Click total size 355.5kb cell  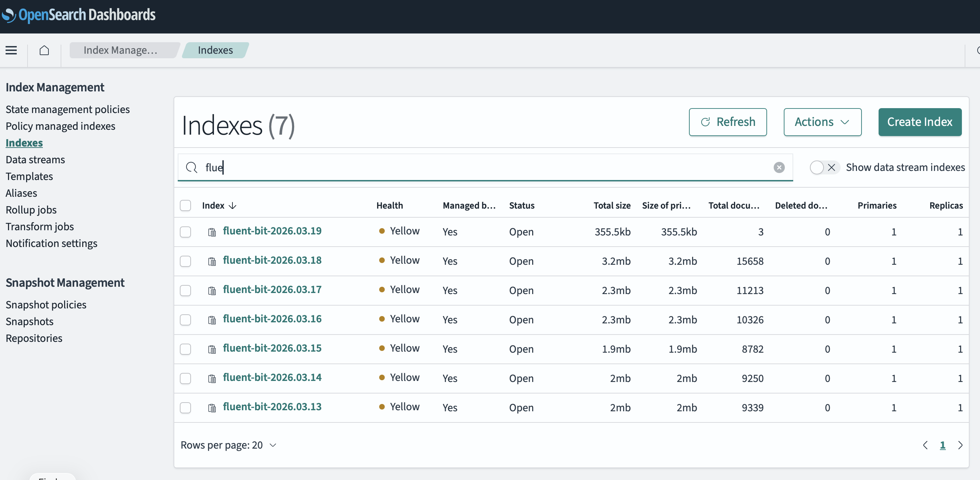click(x=613, y=232)
